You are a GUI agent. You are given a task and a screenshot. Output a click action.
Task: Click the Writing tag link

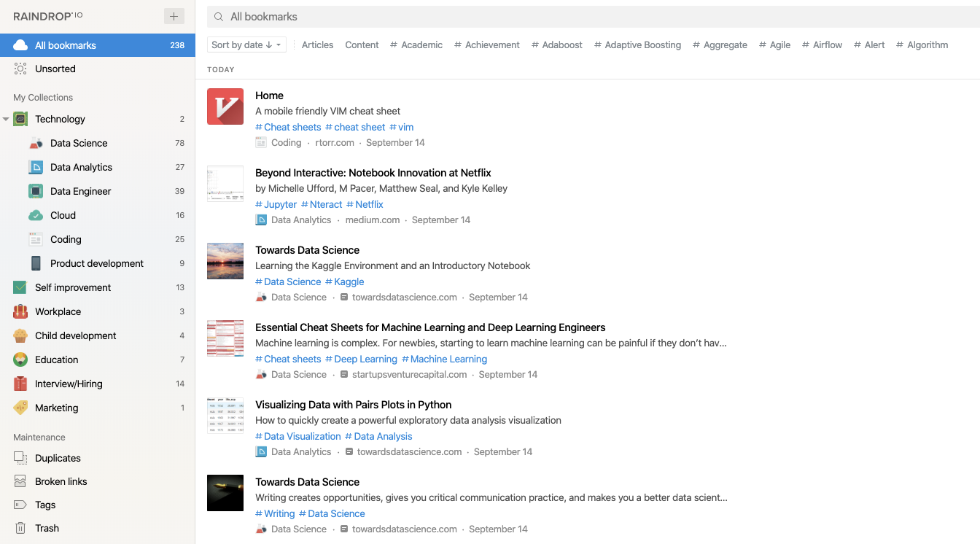(276, 513)
